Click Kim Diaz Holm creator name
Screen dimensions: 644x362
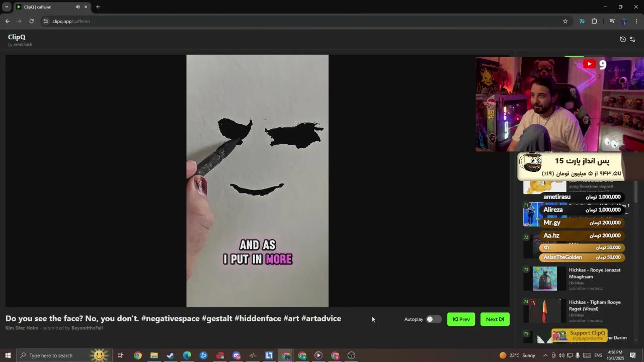(x=22, y=328)
